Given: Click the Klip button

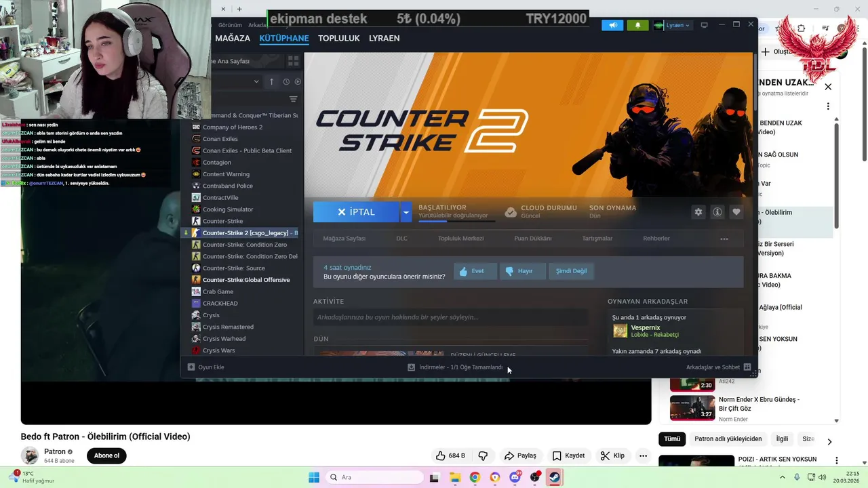Looking at the screenshot, I should [x=612, y=455].
